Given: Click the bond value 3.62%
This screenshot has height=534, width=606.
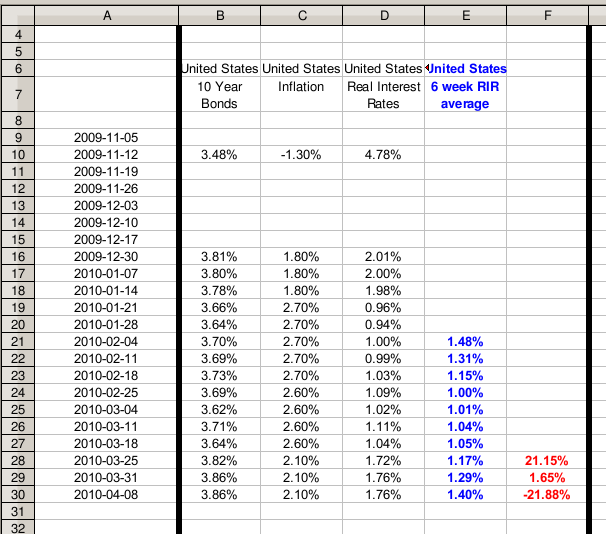Looking at the screenshot, I should tap(219, 410).
